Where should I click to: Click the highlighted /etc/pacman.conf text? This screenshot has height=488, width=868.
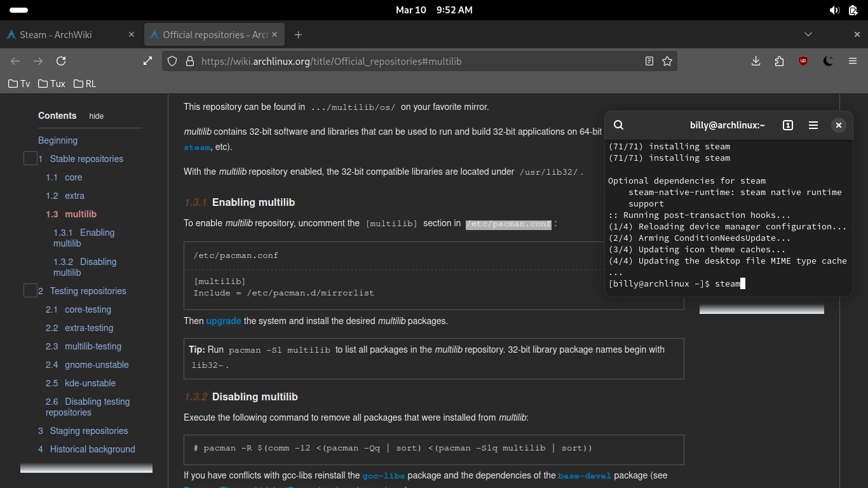[508, 224]
